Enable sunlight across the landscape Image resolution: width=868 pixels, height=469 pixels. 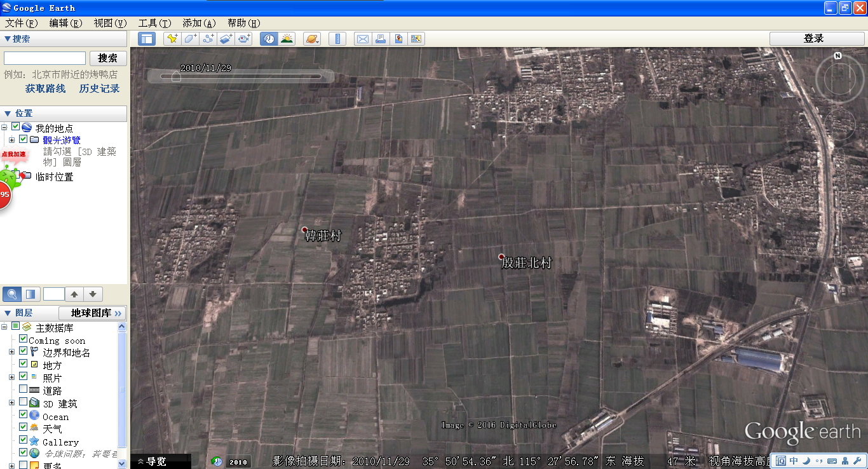point(287,39)
